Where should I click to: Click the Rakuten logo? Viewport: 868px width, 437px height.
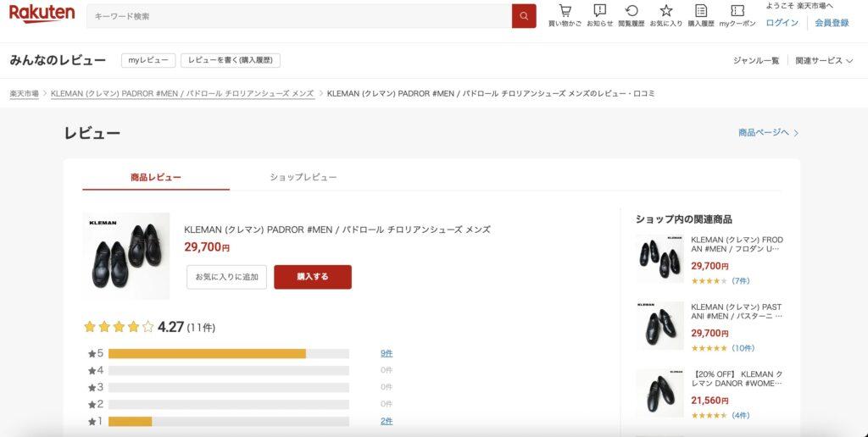point(42,14)
